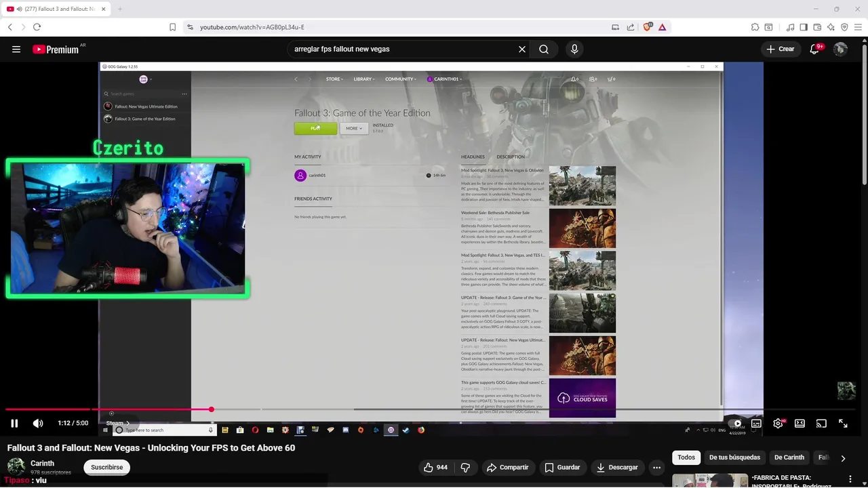868x488 pixels.
Task: Open the media playlist music icon
Action: (x=791, y=27)
